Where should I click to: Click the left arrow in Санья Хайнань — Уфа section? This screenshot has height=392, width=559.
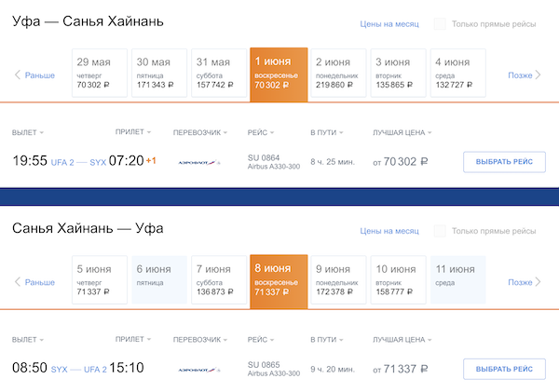[x=17, y=282]
